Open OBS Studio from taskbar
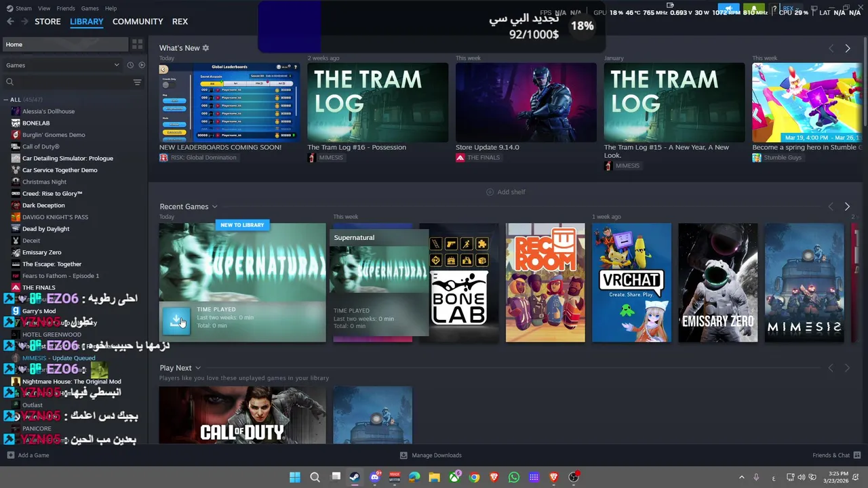 [x=574, y=477]
